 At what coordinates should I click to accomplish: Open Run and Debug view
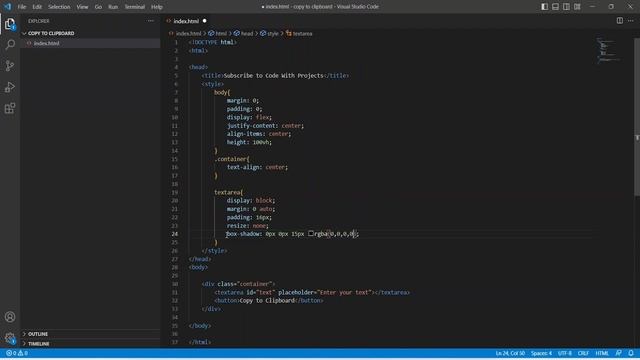10,87
